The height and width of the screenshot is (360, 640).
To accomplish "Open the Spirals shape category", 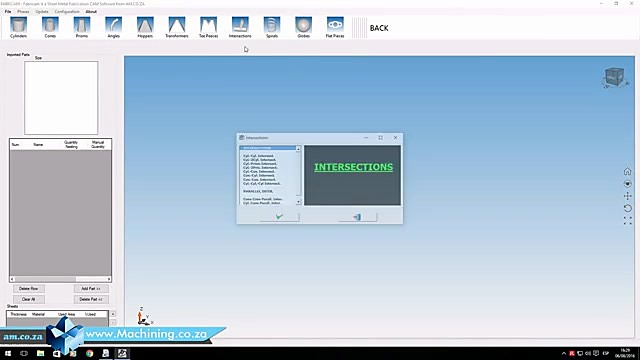I will tap(272, 27).
